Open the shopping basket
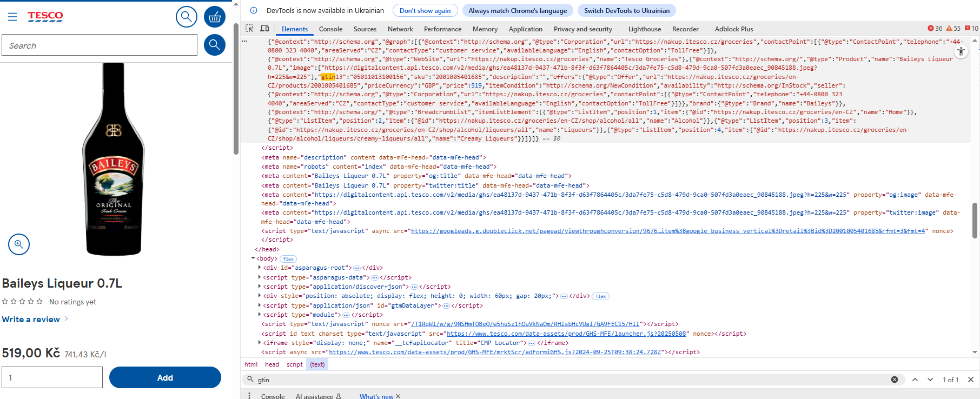Image resolution: width=980 pixels, height=399 pixels. (x=215, y=17)
